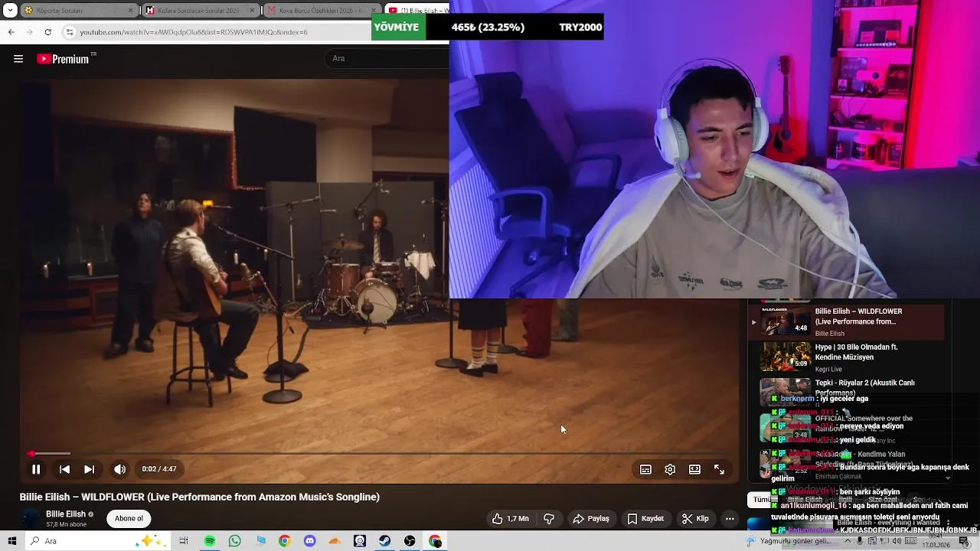This screenshot has height=551, width=980.
Task: Open WhatsApp from the taskbar
Action: pos(235,541)
